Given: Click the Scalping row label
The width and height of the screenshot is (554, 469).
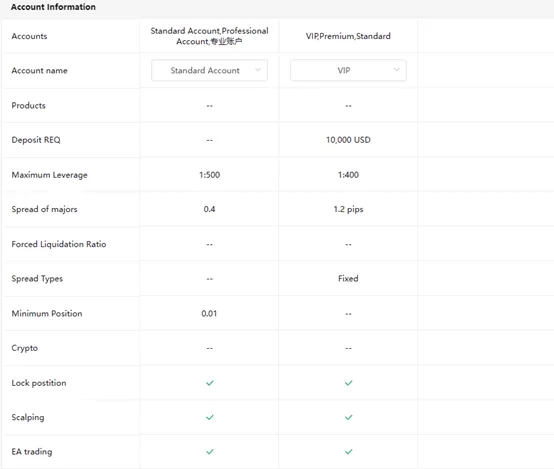Looking at the screenshot, I should pyautogui.click(x=28, y=417).
